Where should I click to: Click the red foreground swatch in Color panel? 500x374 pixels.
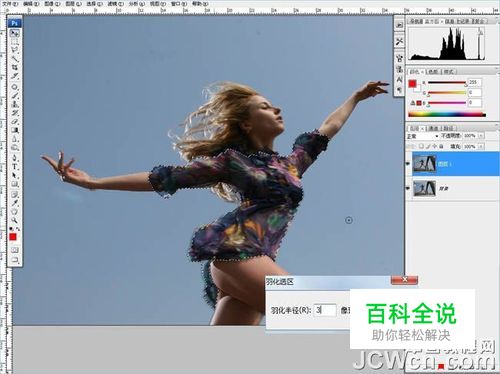tap(413, 83)
